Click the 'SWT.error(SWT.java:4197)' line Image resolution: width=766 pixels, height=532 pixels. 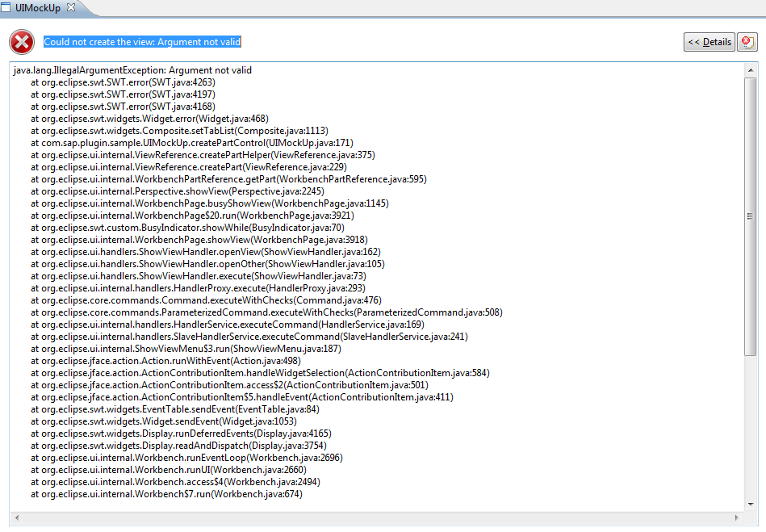(x=123, y=94)
